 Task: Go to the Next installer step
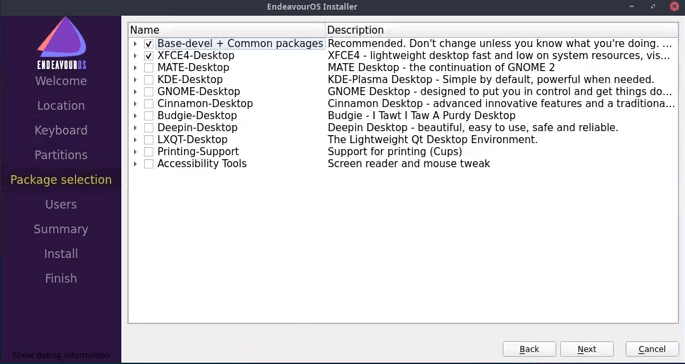587,349
